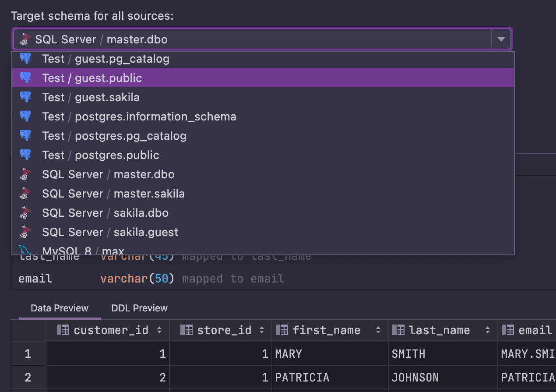The height and width of the screenshot is (392, 556).
Task: Click the PostgreSQL icon beside guest.public
Action: click(25, 78)
